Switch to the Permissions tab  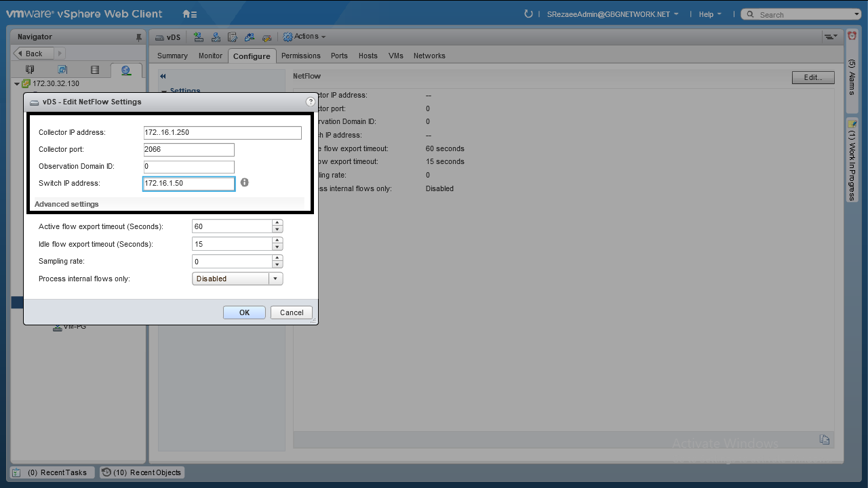pos(300,56)
